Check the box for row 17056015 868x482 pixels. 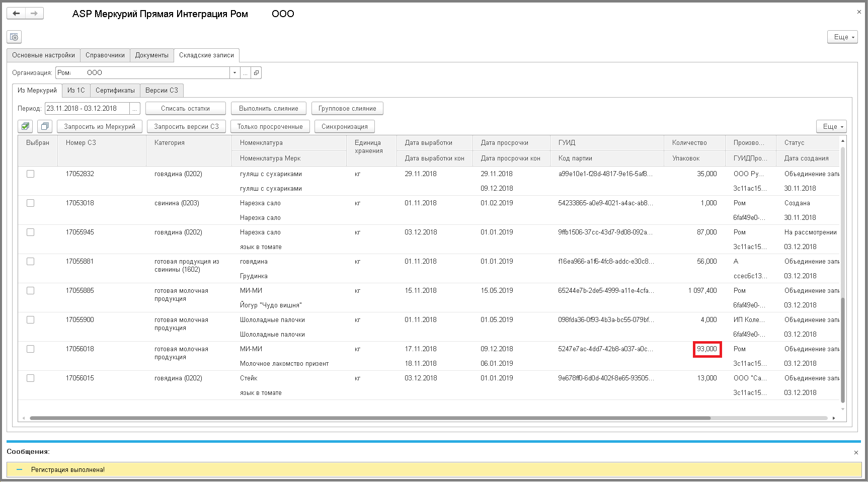(x=31, y=378)
